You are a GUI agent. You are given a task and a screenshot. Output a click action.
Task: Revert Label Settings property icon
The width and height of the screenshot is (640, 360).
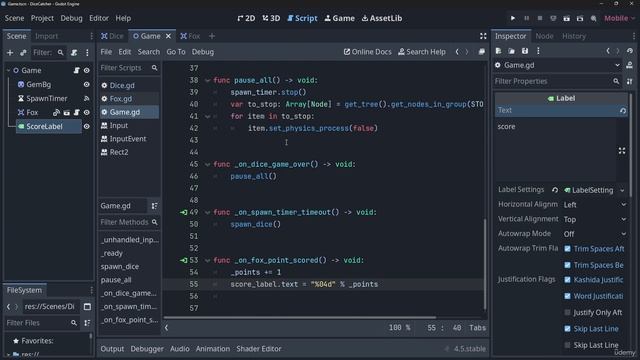coord(555,190)
